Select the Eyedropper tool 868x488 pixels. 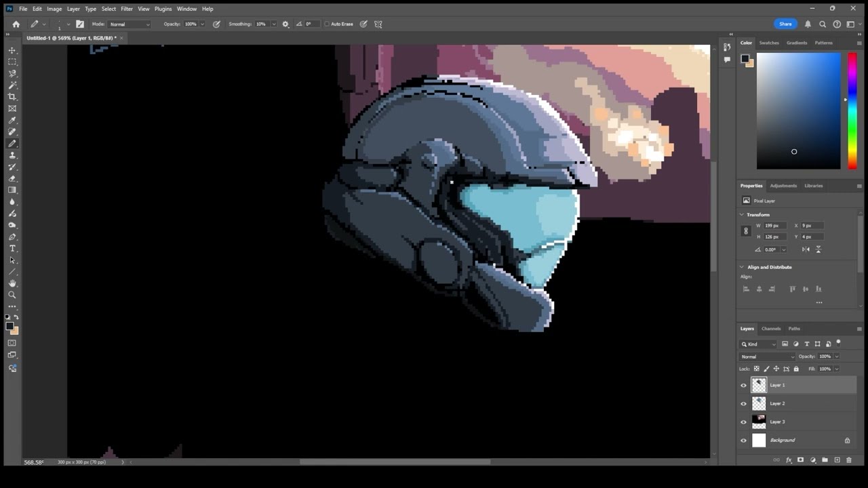coord(12,120)
